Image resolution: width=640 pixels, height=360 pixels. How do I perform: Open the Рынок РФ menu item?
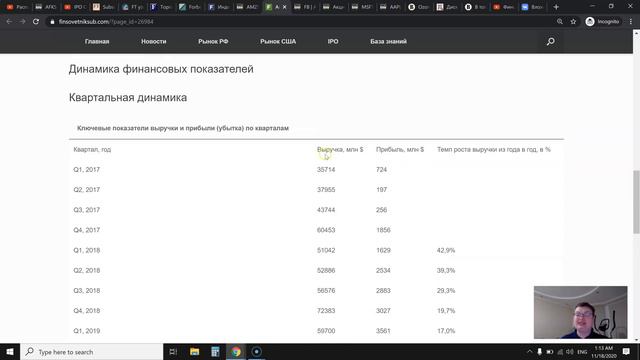[213, 41]
